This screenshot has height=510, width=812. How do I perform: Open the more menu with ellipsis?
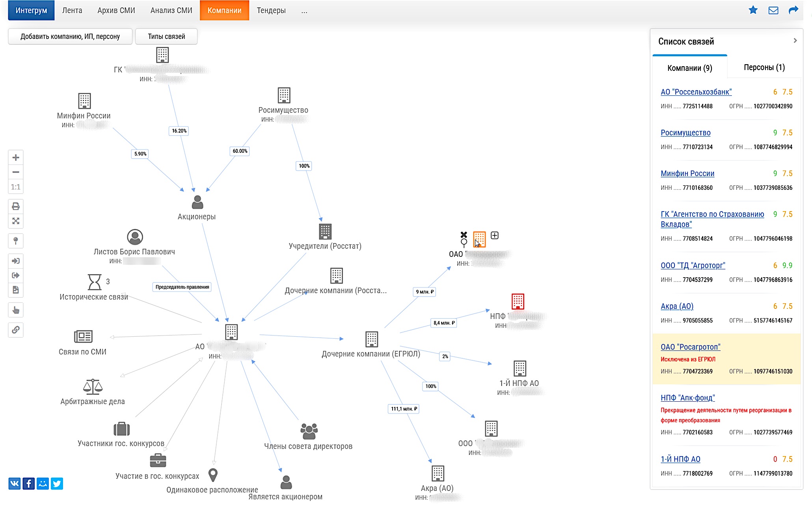click(x=304, y=11)
